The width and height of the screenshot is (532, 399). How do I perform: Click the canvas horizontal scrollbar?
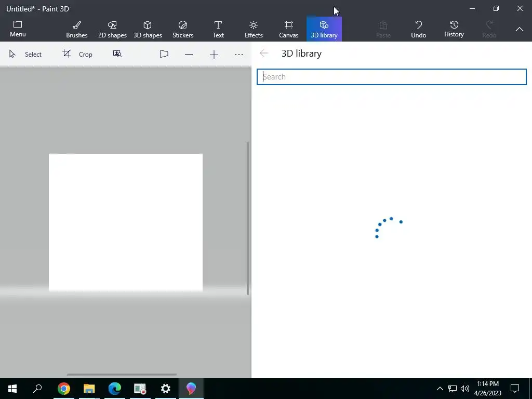click(x=122, y=375)
